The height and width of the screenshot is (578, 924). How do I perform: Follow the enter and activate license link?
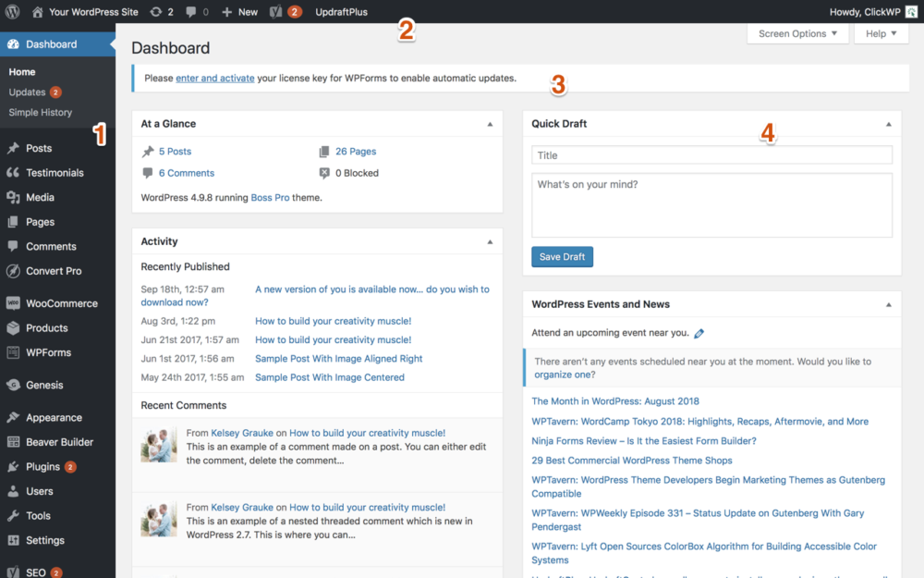(x=215, y=79)
